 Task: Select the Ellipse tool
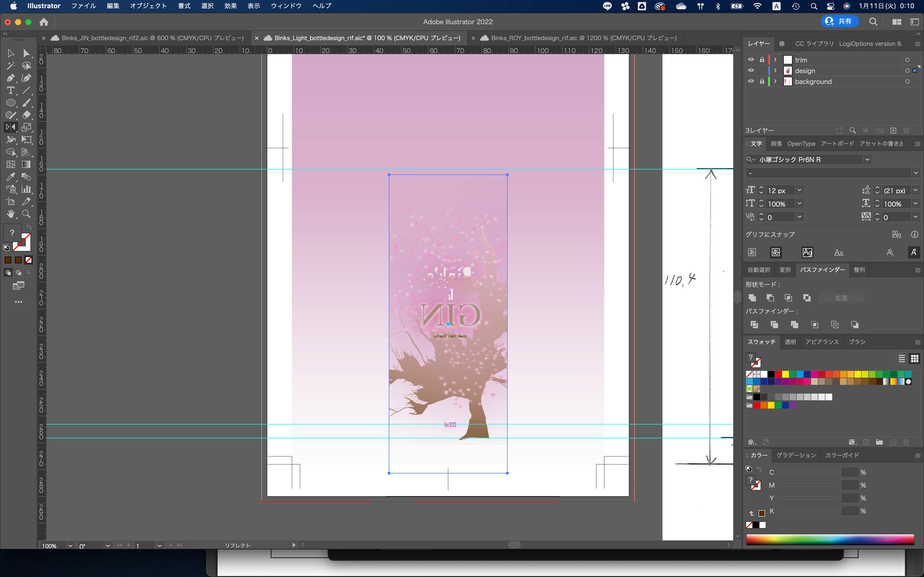coord(10,103)
